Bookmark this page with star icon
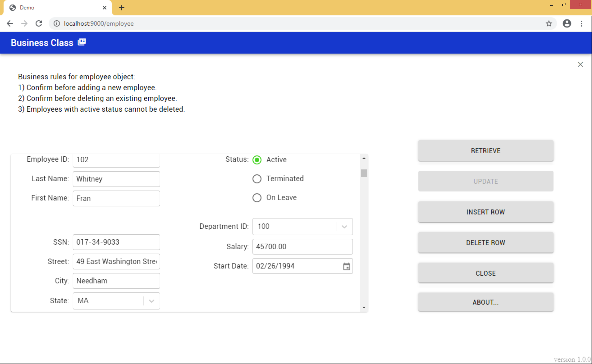592x364 pixels. [x=549, y=24]
